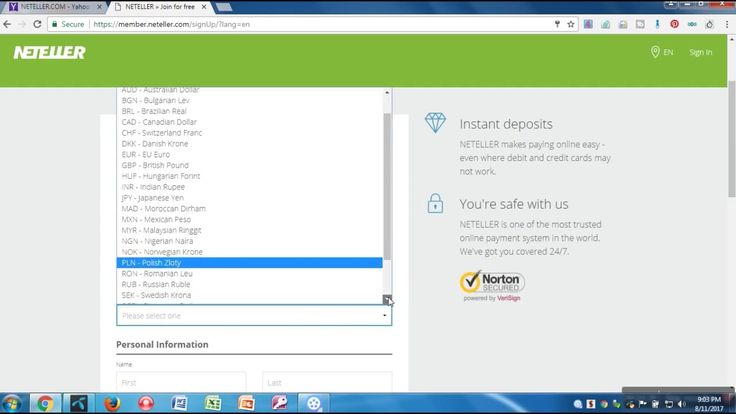This screenshot has height=414, width=736.
Task: Select GBP - British Pound
Action: coord(250,165)
